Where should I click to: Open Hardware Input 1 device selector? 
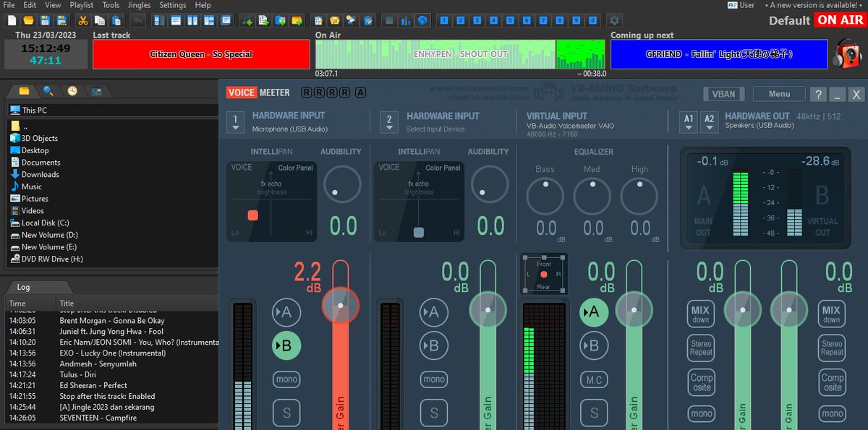(236, 122)
